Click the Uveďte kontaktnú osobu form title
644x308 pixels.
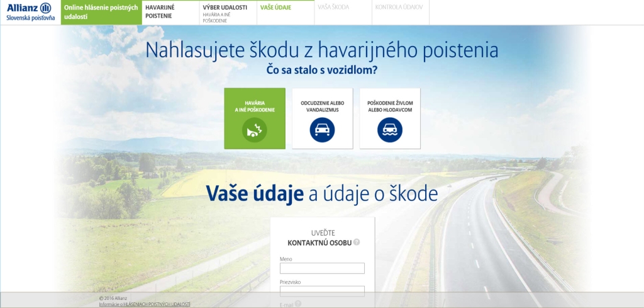(x=319, y=237)
